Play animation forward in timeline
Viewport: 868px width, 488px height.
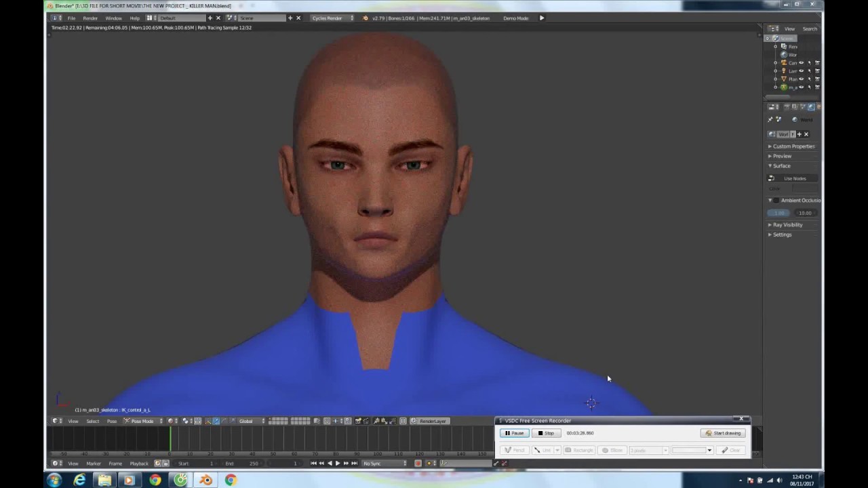pos(337,464)
